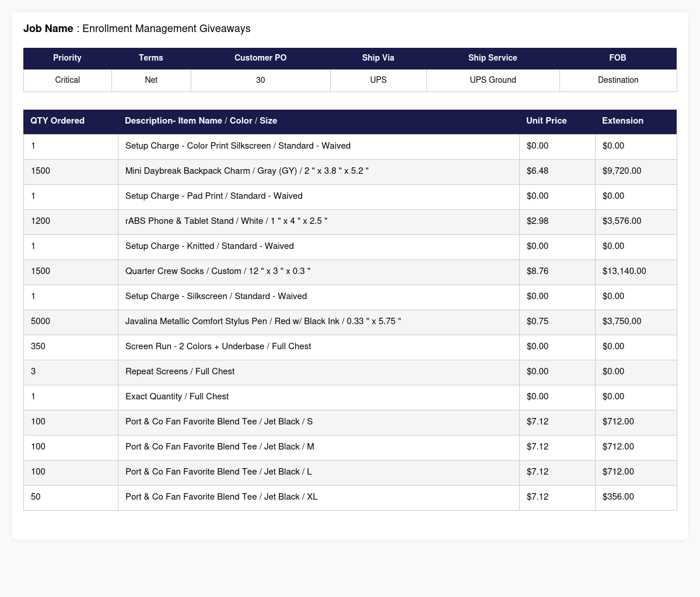Select Quarter Crew Socks description
The height and width of the screenshot is (597, 700).
[x=218, y=272]
